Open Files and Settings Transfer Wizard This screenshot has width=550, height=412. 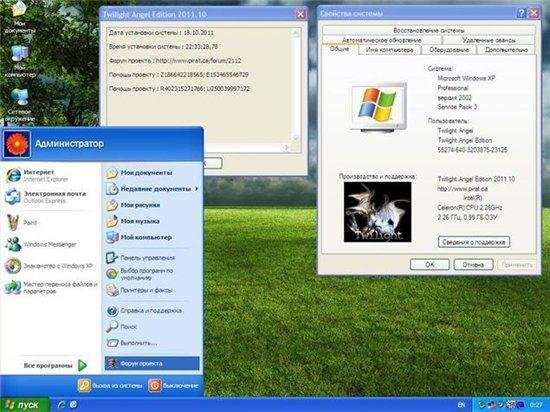pyautogui.click(x=51, y=288)
